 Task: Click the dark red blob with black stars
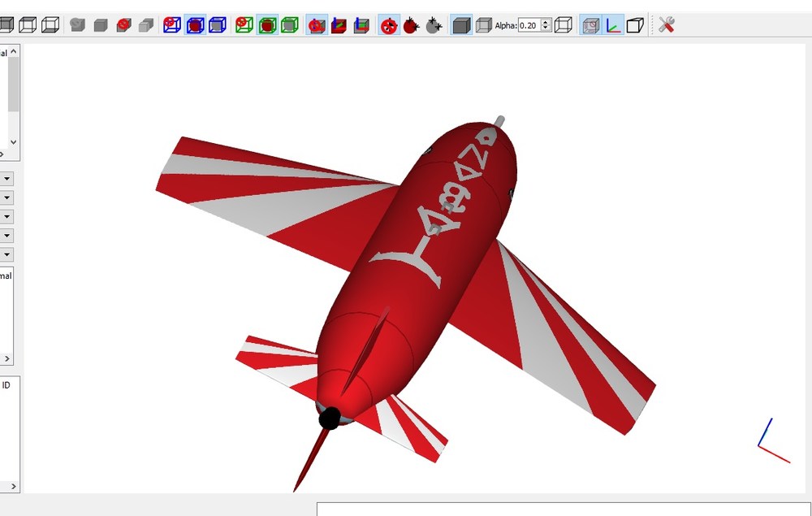[x=411, y=25]
